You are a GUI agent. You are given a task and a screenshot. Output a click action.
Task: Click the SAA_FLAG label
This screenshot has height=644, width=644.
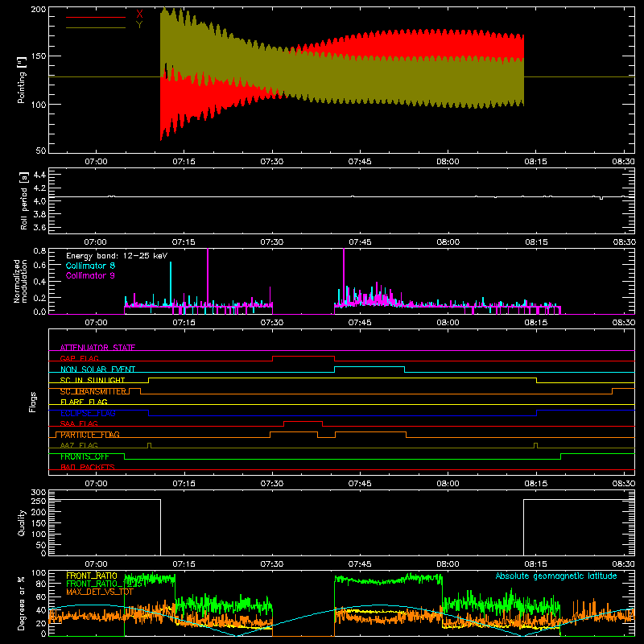point(79,423)
